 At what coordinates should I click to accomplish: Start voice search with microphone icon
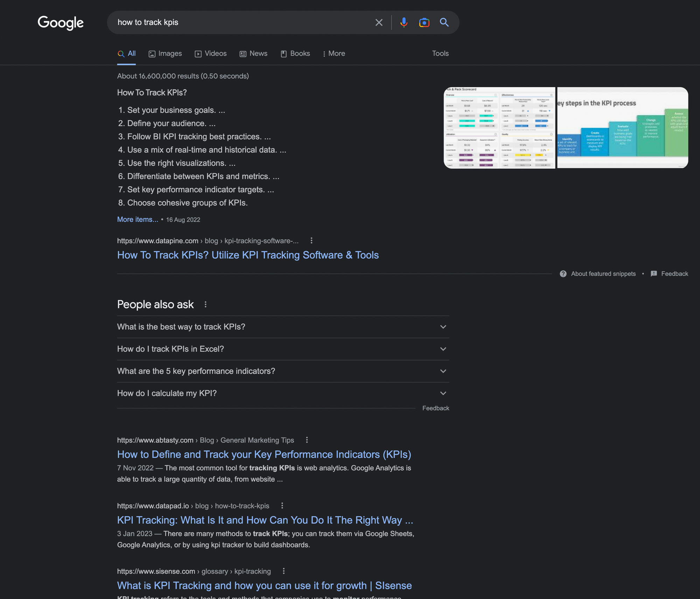click(404, 22)
